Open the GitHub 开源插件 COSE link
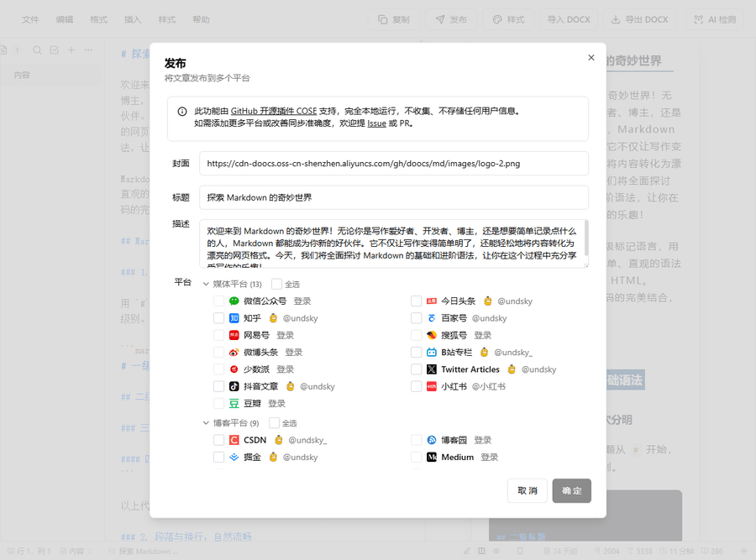The height and width of the screenshot is (560, 756). (x=273, y=112)
